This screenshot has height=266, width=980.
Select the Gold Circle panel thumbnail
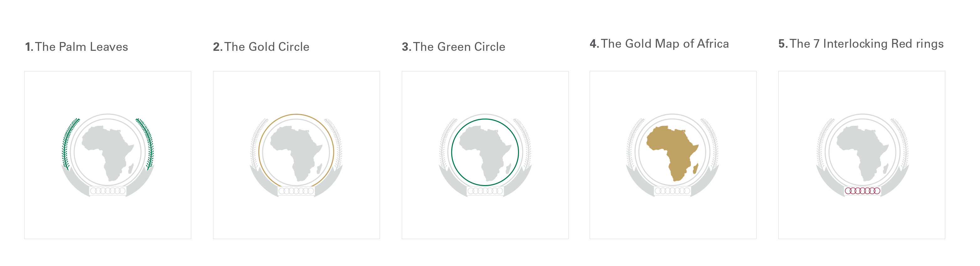pos(296,155)
